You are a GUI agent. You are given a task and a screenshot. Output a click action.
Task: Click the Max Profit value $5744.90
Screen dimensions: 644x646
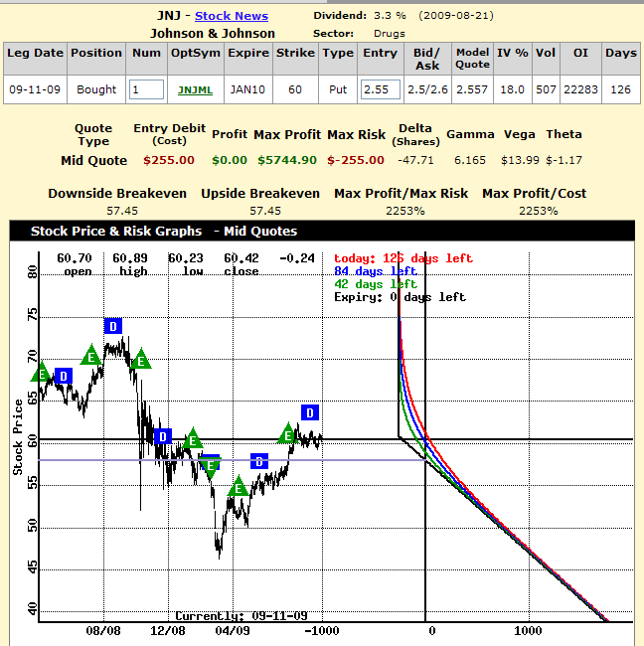click(287, 160)
